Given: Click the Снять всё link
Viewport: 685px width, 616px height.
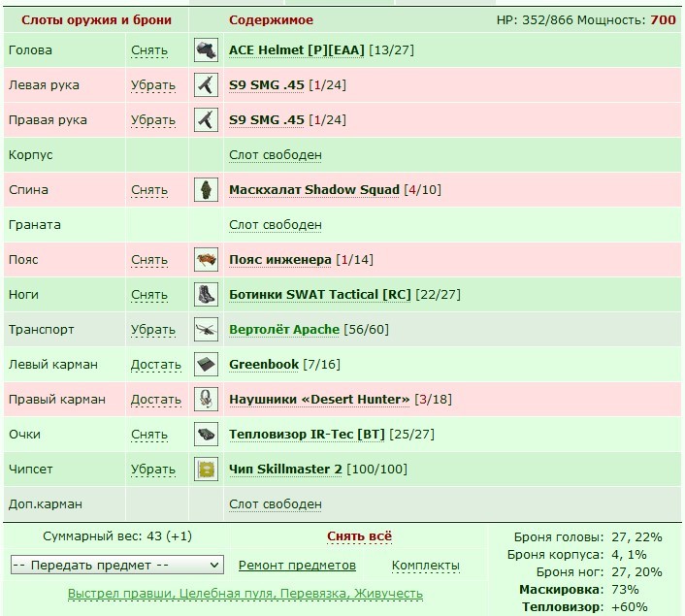Looking at the screenshot, I should click(x=360, y=536).
